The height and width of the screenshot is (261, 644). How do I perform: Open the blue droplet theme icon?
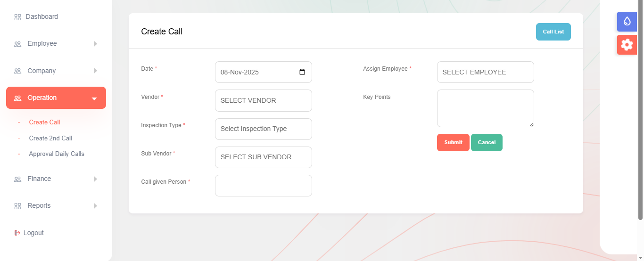[x=627, y=21]
